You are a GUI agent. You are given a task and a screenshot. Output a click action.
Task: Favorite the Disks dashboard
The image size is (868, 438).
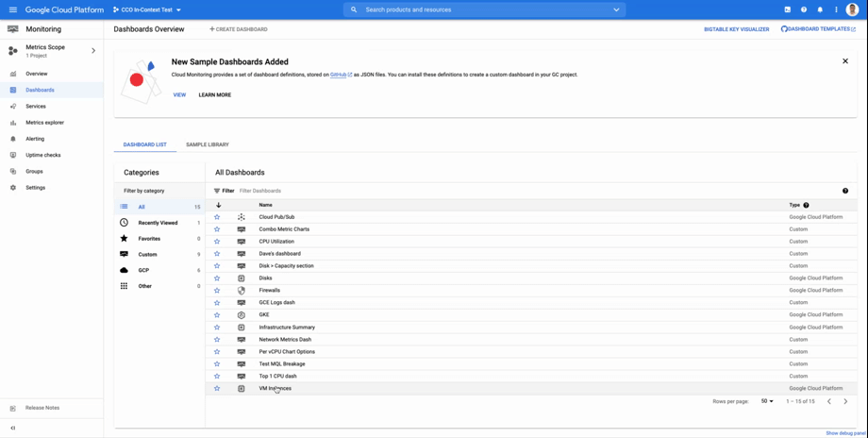pos(217,278)
